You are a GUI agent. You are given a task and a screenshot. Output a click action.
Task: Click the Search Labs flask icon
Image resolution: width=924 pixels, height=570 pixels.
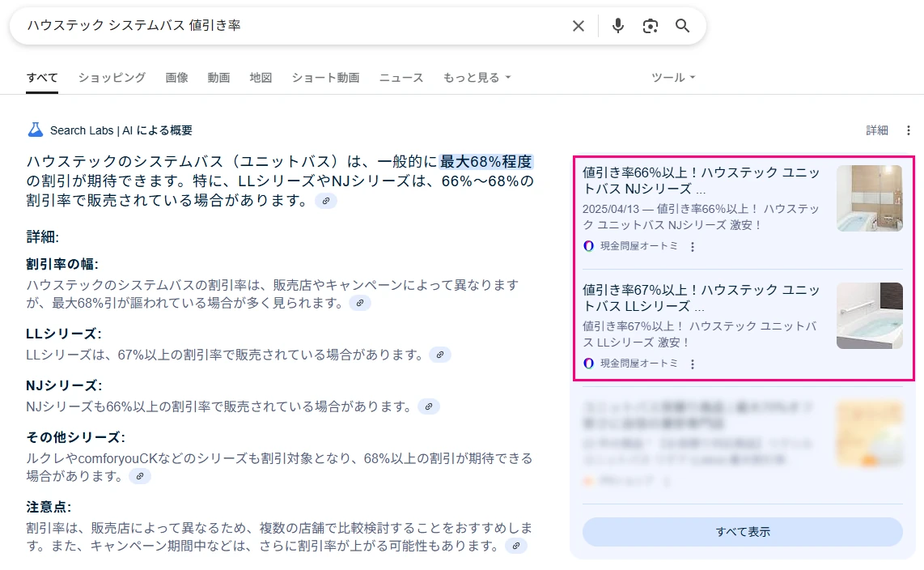36,130
